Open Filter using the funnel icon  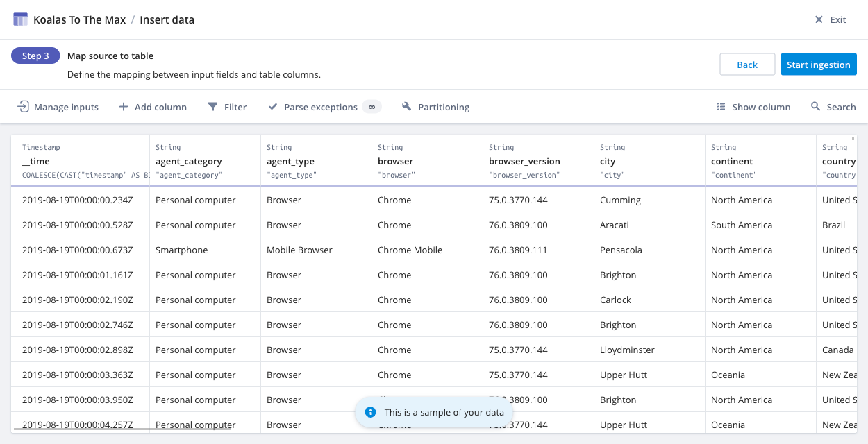pos(212,106)
